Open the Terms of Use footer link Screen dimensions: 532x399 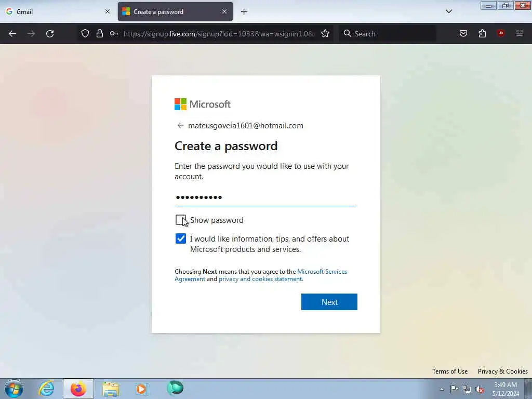pyautogui.click(x=449, y=371)
